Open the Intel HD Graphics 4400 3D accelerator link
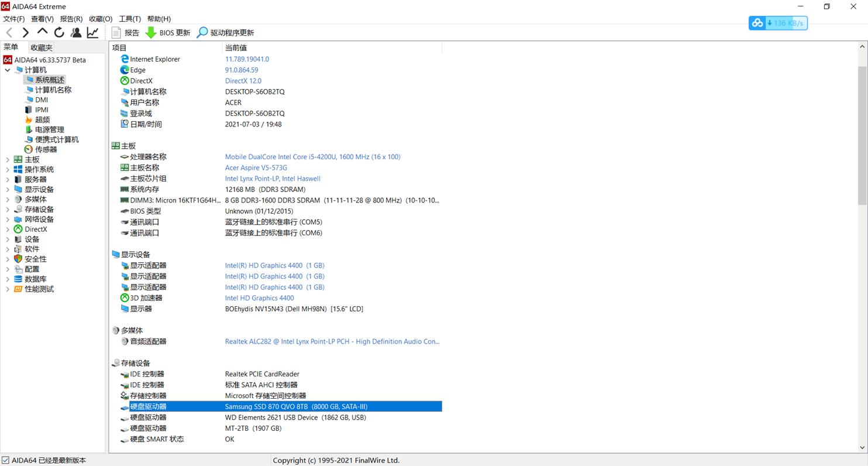The height and width of the screenshot is (466, 868). (x=260, y=298)
